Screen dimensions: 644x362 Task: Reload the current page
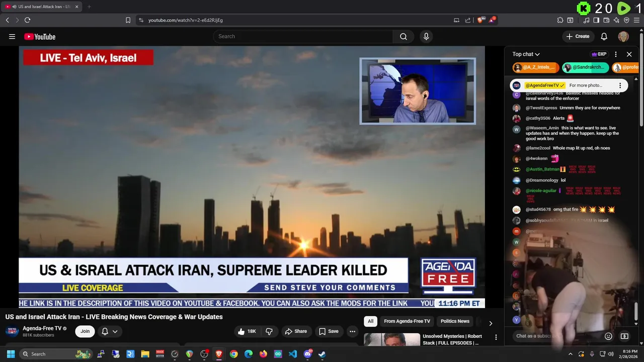[x=27, y=20]
